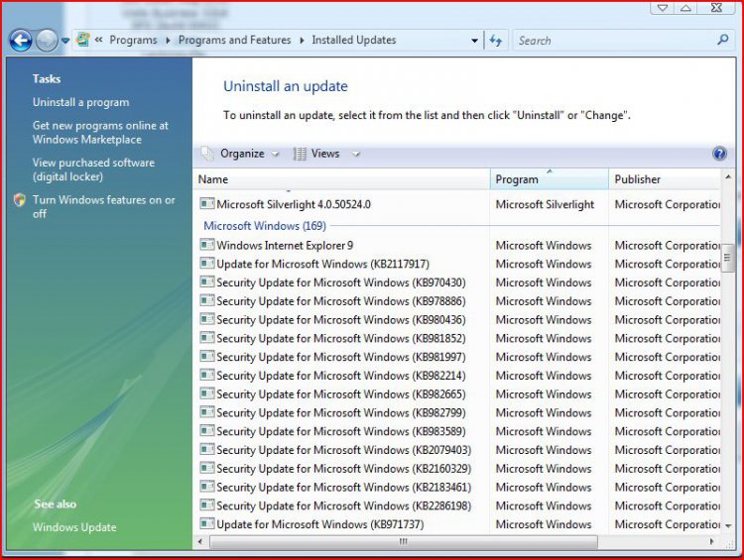The image size is (744, 560).
Task: Click the refresh button beside address bar
Action: (x=496, y=41)
